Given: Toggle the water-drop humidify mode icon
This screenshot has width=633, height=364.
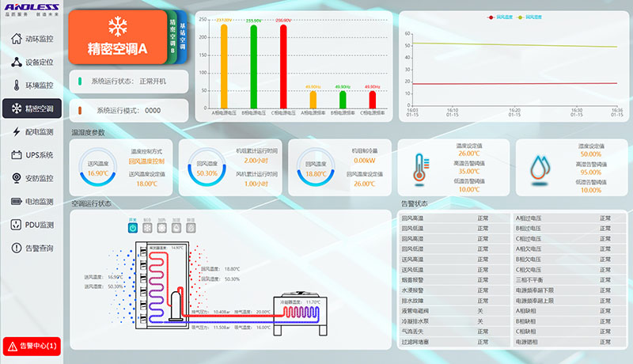Looking at the screenshot, I should 176,227.
